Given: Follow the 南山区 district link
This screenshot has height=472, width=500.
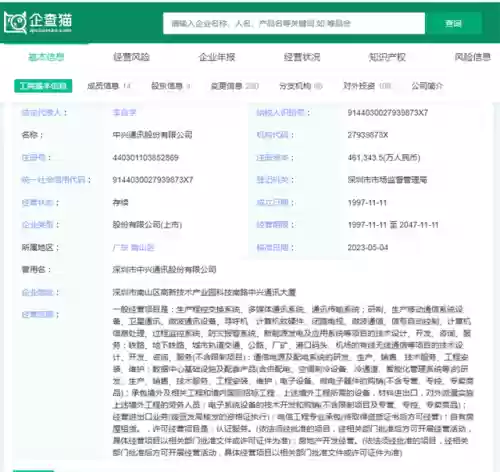Looking at the screenshot, I should tap(142, 247).
